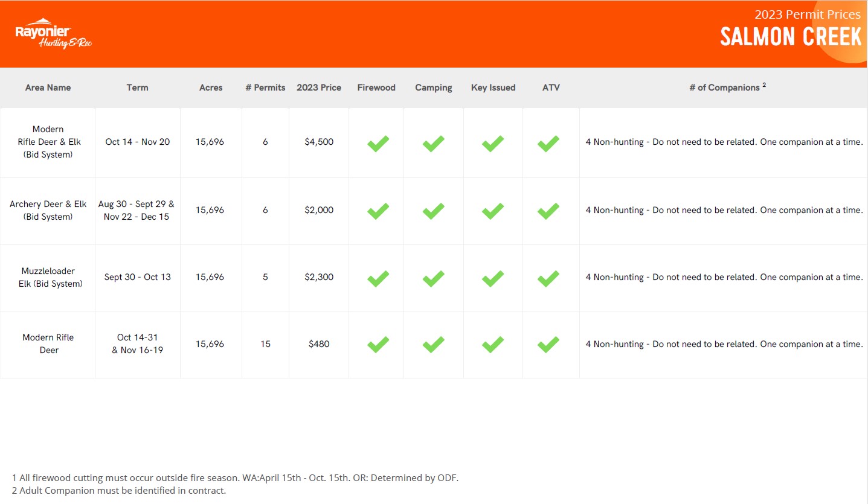Click the firewood cutting fire season footnote
The width and height of the screenshot is (868, 504).
click(235, 477)
